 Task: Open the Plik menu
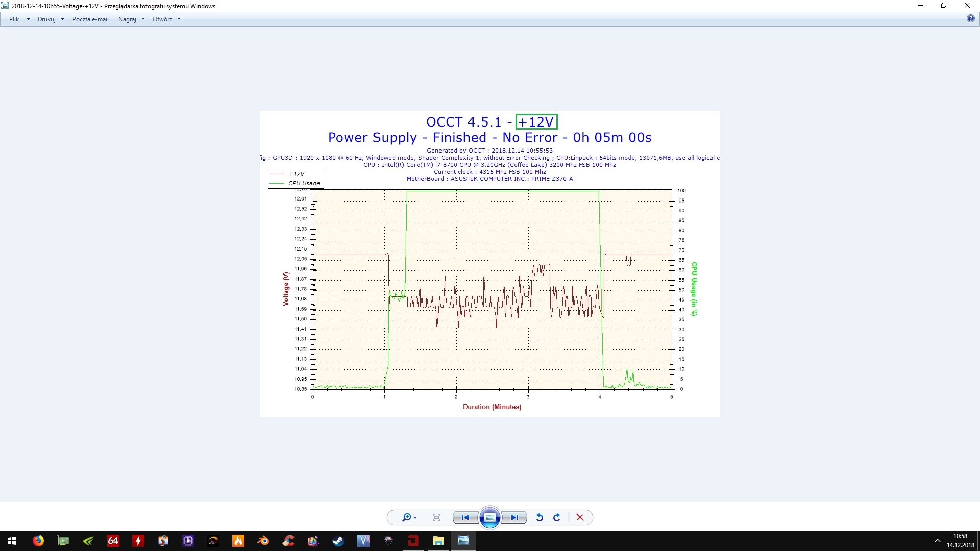[14, 19]
